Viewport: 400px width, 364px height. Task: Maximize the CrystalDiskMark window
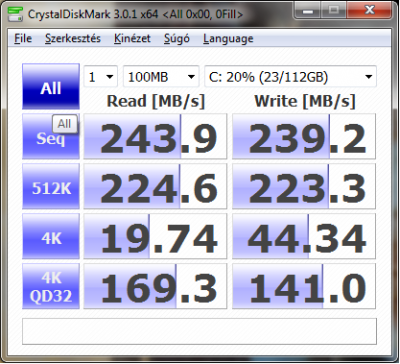(334, 10)
